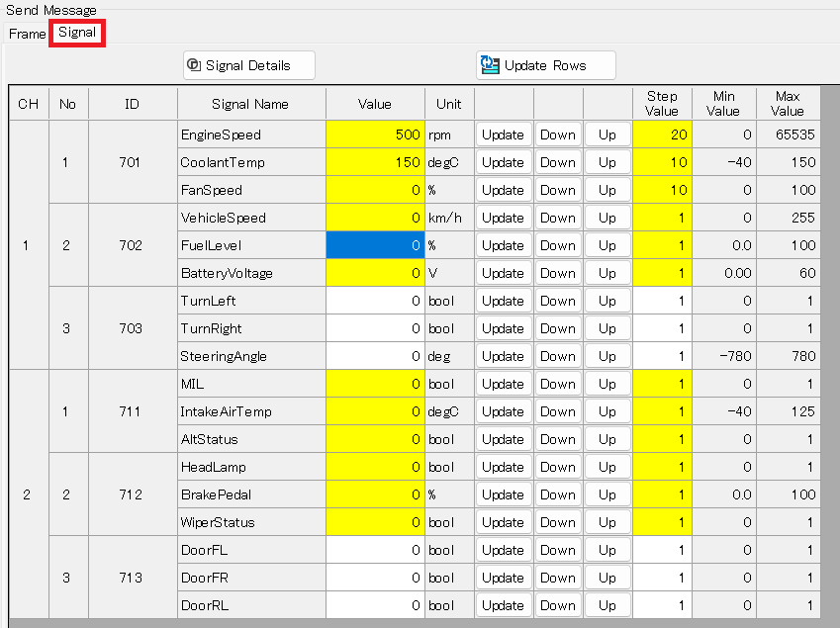Click the DoorFL value cell
This screenshot has width=840, height=628.
(x=375, y=550)
